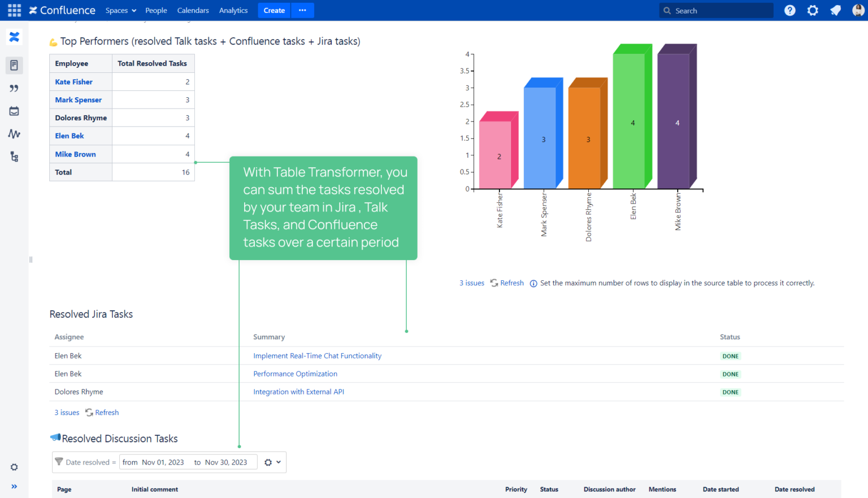Open the Performance Optimization task link
Image resolution: width=868 pixels, height=498 pixels.
pos(295,374)
